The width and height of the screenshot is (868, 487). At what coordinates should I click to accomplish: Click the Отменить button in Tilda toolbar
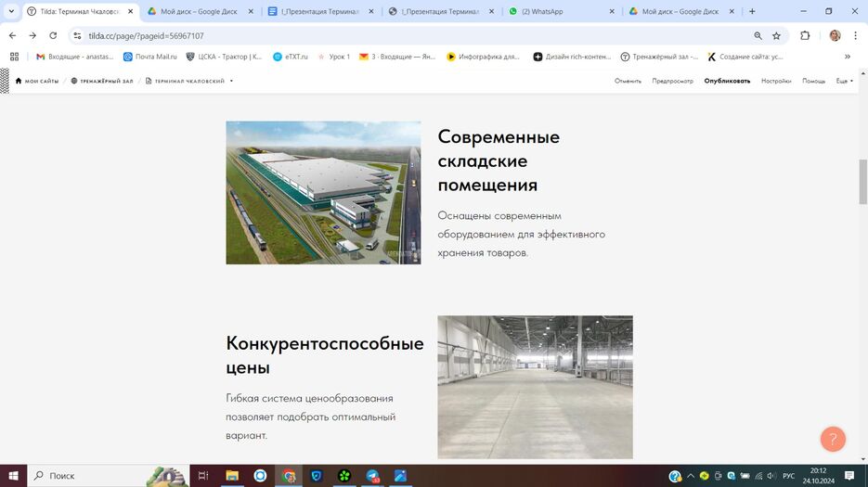point(628,81)
